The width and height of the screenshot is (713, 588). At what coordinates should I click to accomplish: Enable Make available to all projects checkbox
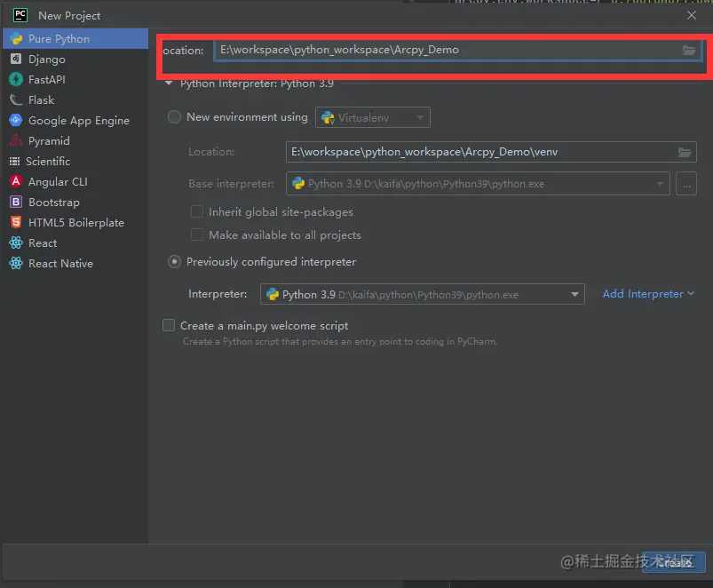point(197,234)
